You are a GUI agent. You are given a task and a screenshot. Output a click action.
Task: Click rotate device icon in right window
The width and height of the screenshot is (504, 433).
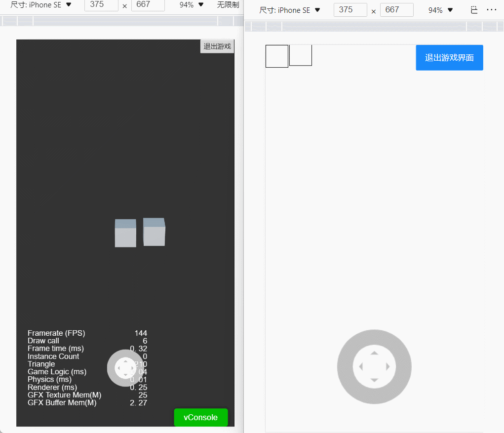pos(474,10)
